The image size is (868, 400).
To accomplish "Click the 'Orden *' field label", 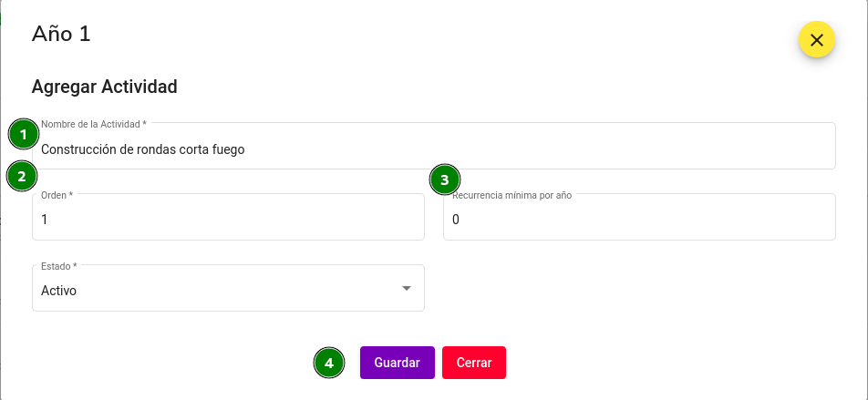I will pos(57,195).
